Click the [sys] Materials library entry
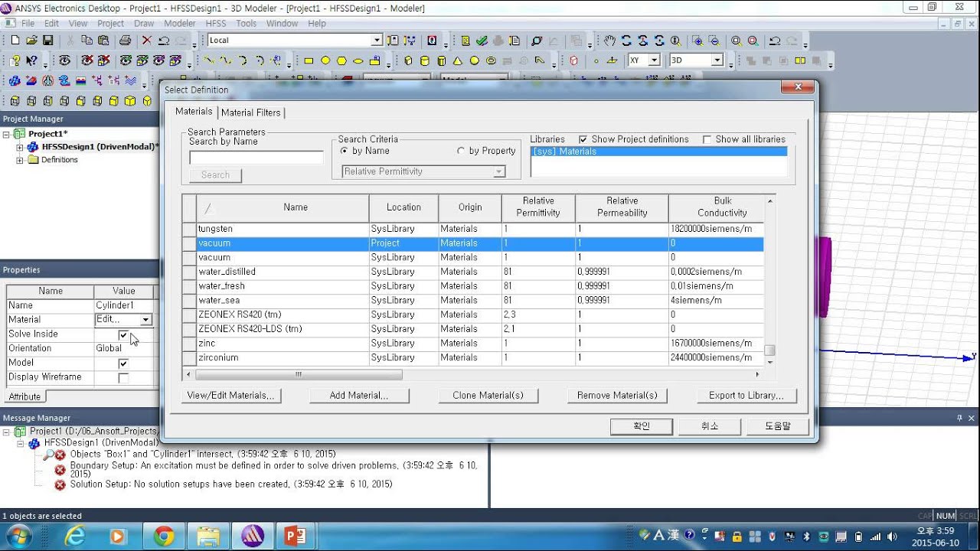 pos(658,152)
